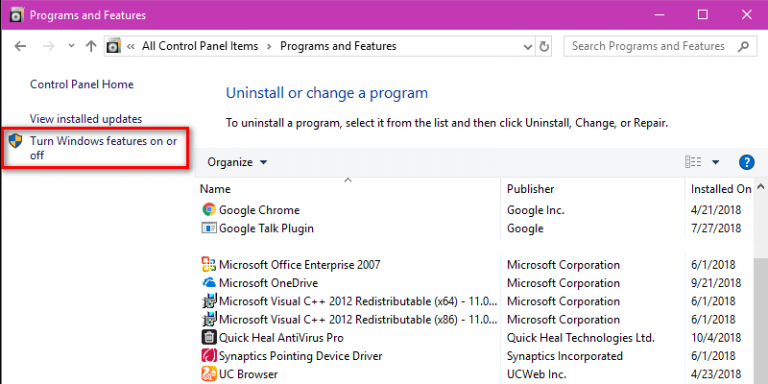Open Turn Windows features on or off
This screenshot has height=384, width=768.
[x=103, y=148]
